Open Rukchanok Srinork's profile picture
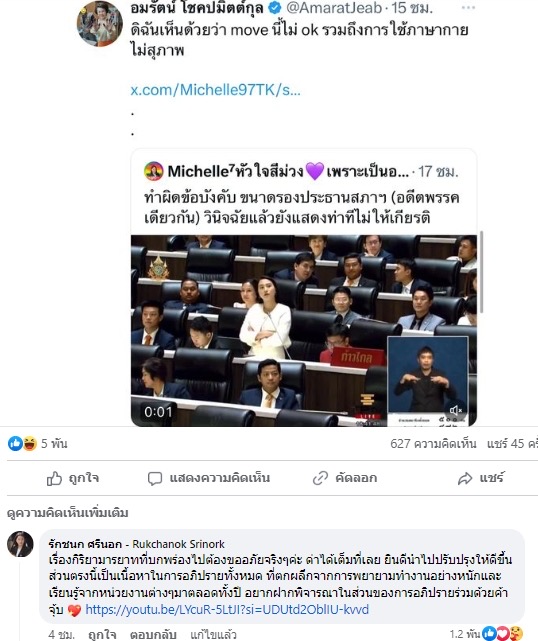This screenshot has height=641, width=538. tap(20, 544)
